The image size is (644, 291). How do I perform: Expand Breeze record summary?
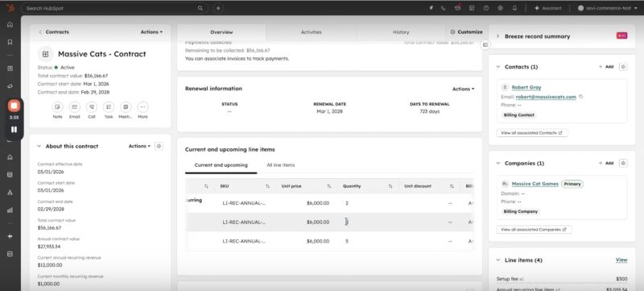(x=497, y=36)
